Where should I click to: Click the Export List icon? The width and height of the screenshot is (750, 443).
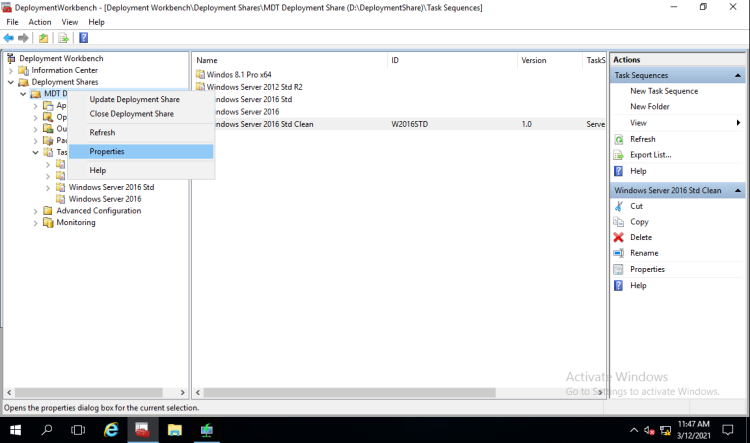[619, 155]
